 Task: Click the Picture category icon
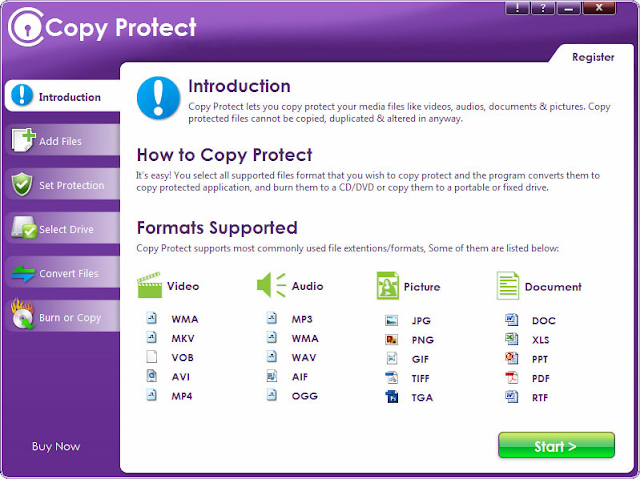pyautogui.click(x=387, y=286)
